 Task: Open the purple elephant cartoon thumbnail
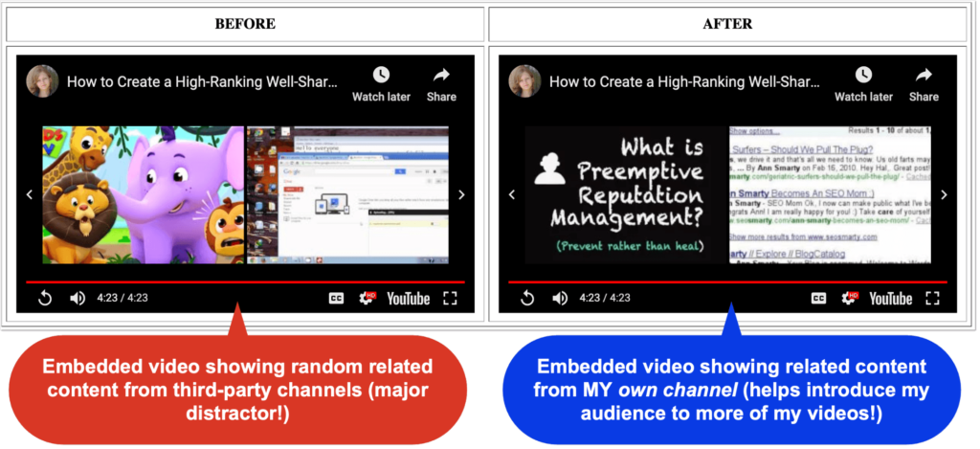pyautogui.click(x=144, y=195)
